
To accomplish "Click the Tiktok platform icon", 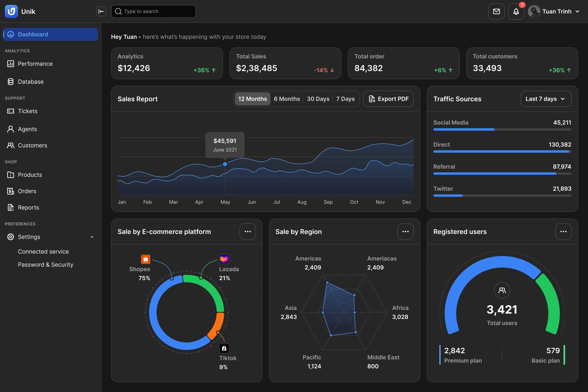I will pos(224,348).
